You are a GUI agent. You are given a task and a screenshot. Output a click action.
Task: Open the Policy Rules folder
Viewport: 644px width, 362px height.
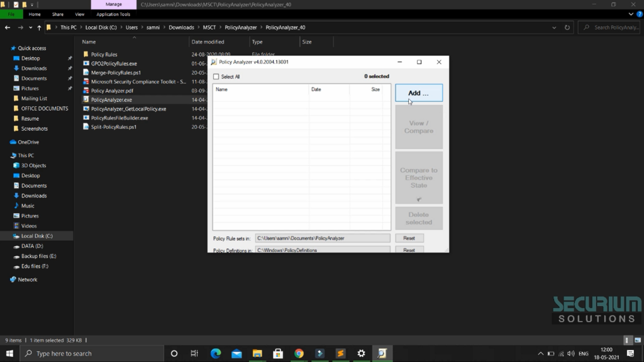coord(104,54)
